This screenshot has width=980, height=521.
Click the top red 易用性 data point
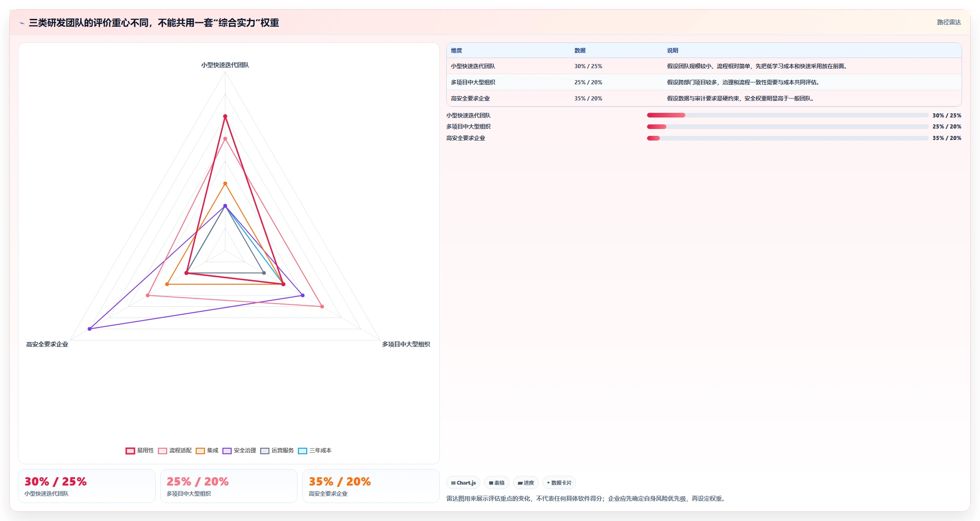pos(225,117)
